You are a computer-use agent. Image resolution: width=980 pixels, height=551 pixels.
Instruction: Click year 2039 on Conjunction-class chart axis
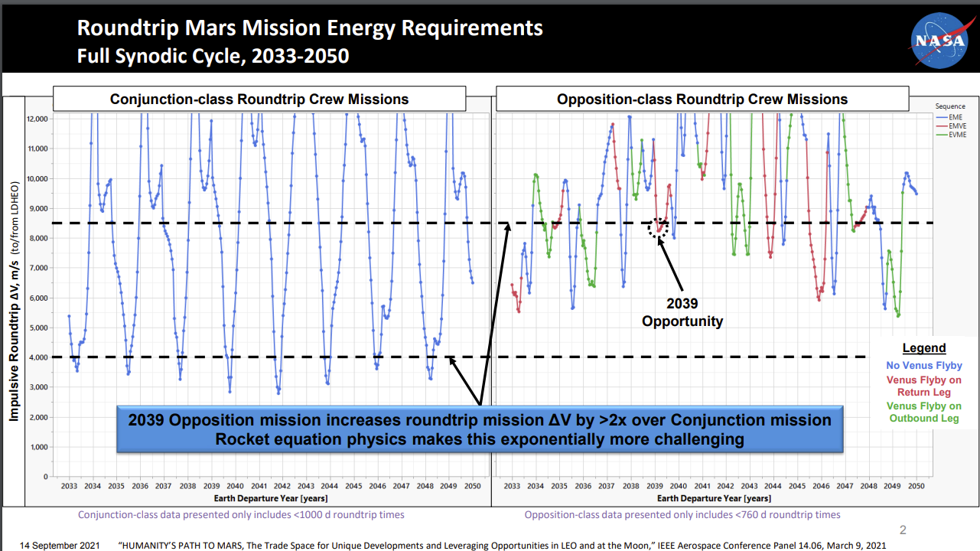[211, 486]
